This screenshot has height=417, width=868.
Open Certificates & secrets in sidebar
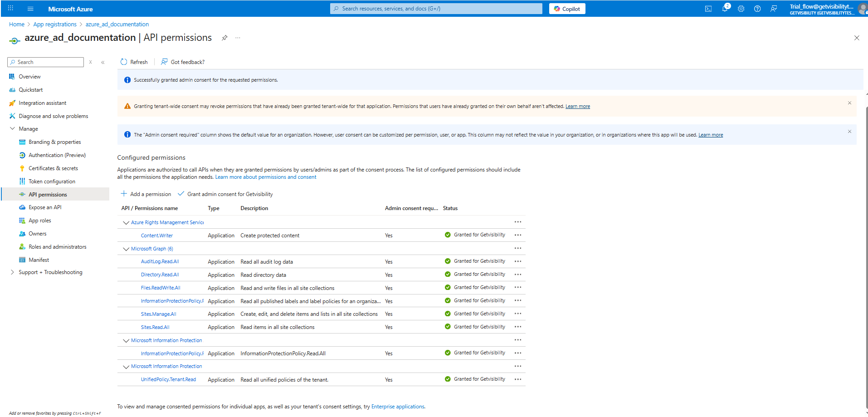point(53,168)
